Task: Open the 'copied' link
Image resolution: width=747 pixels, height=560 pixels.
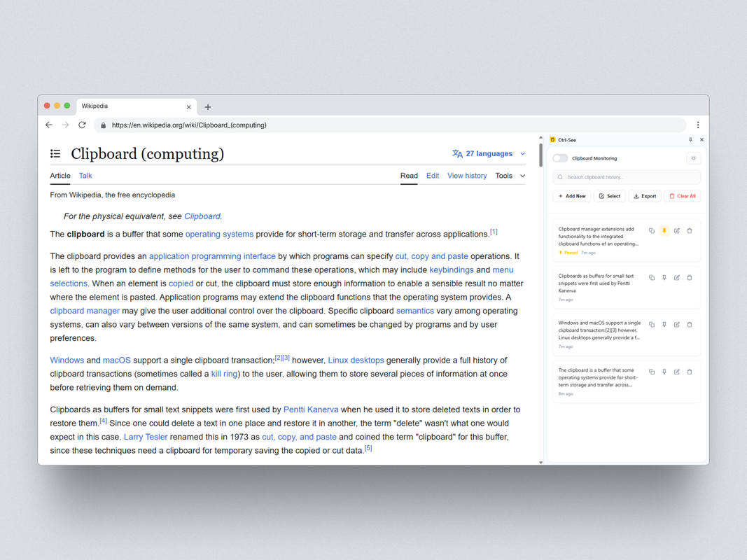Action: [x=181, y=283]
